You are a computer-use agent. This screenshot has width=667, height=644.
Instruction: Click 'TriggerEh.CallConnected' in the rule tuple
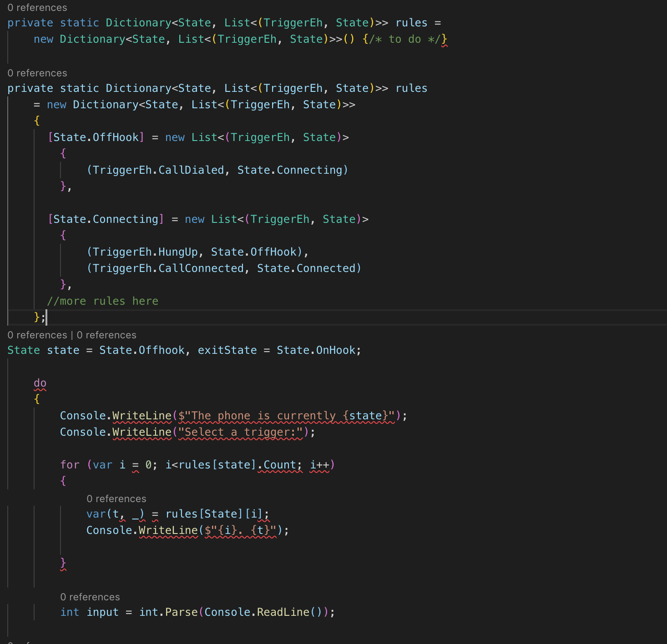tap(168, 268)
